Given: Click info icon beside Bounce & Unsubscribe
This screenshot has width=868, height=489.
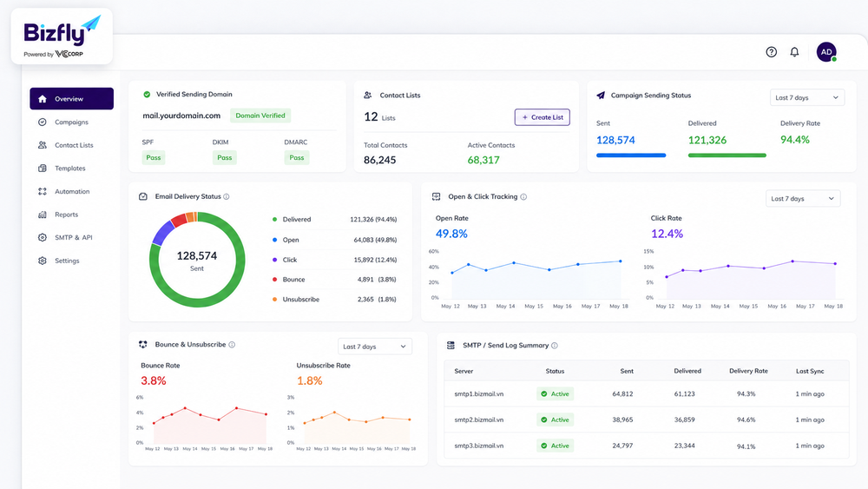Looking at the screenshot, I should pyautogui.click(x=232, y=345).
